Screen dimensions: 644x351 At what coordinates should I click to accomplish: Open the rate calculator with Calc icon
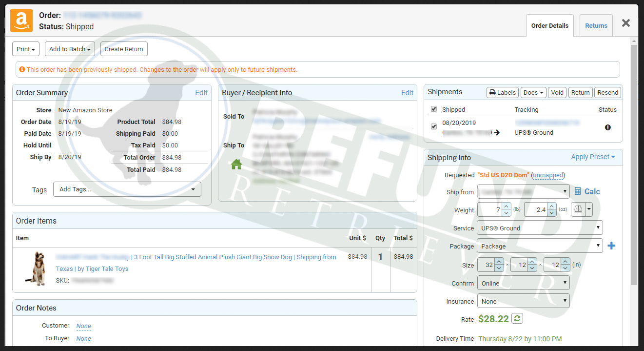[x=587, y=191]
